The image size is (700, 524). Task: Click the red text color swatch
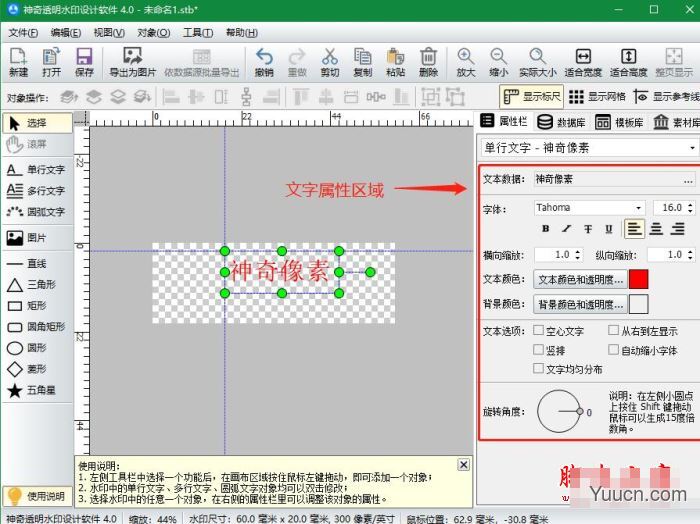tap(638, 279)
